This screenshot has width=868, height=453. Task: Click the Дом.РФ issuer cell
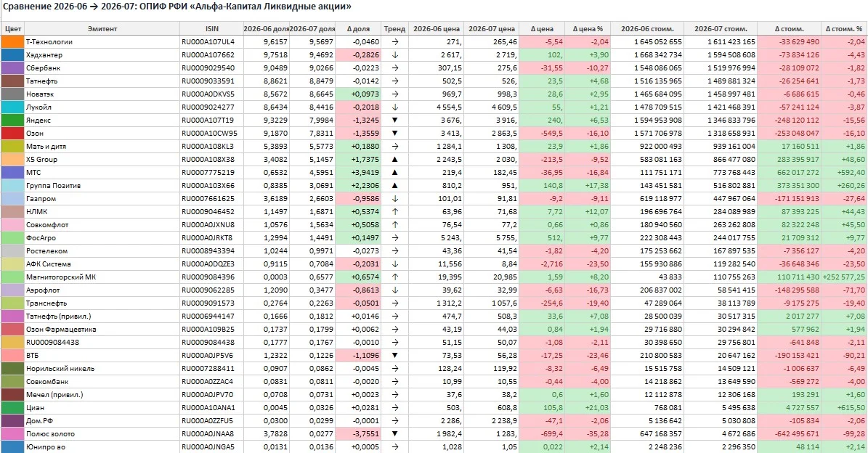pos(102,421)
